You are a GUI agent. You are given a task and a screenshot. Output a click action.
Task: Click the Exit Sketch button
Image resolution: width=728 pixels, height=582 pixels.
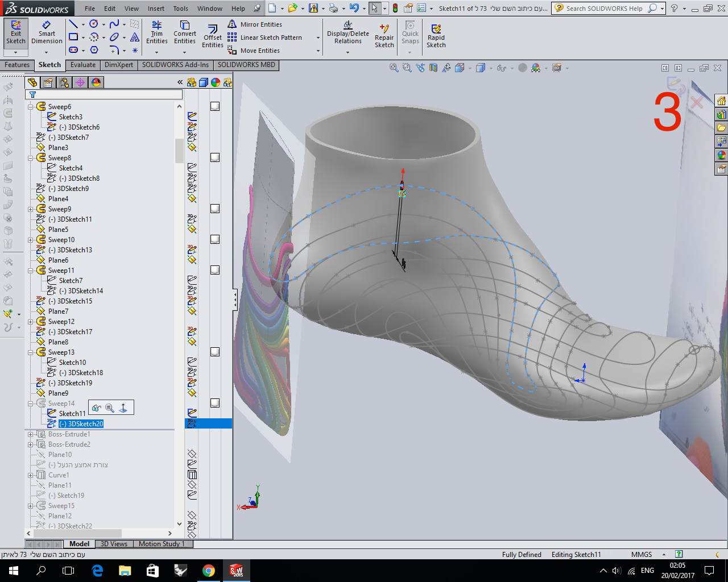click(x=15, y=32)
